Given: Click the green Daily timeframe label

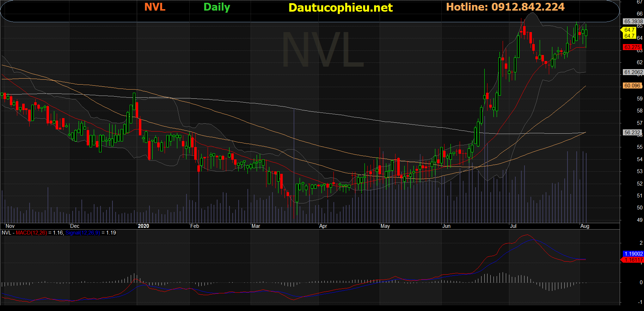Looking at the screenshot, I should point(216,7).
